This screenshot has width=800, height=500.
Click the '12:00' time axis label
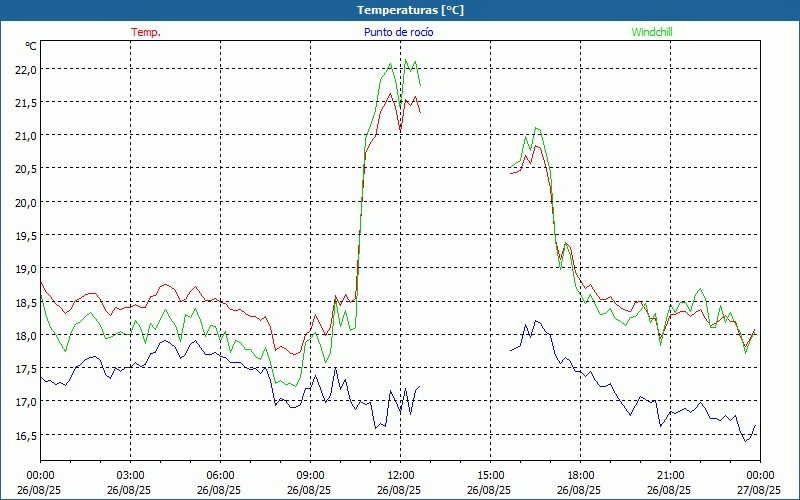pyautogui.click(x=401, y=476)
